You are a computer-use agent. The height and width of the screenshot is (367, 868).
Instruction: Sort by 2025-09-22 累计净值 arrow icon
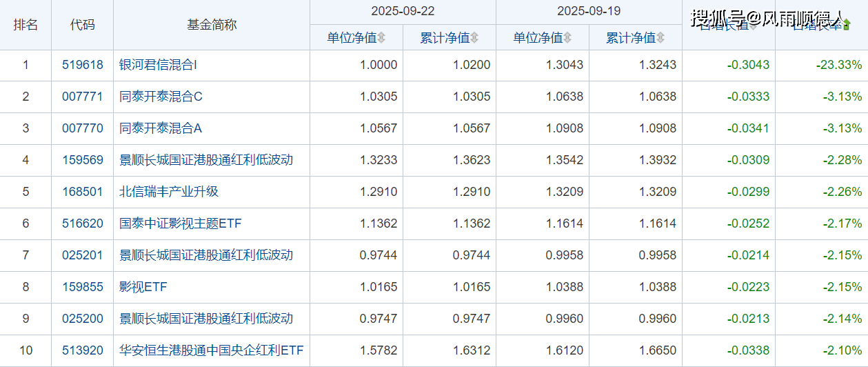click(x=474, y=38)
